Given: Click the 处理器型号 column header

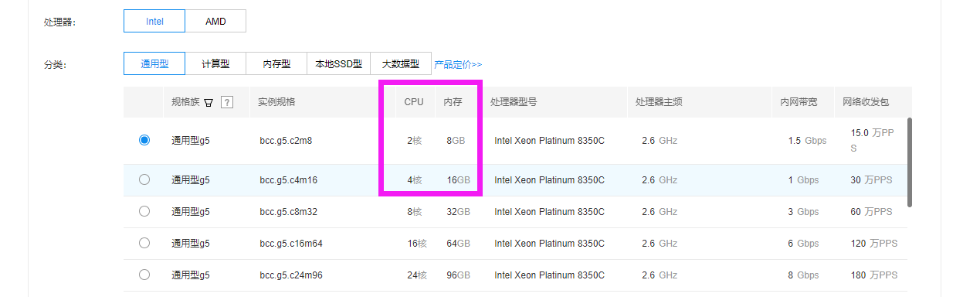Looking at the screenshot, I should (514, 102).
